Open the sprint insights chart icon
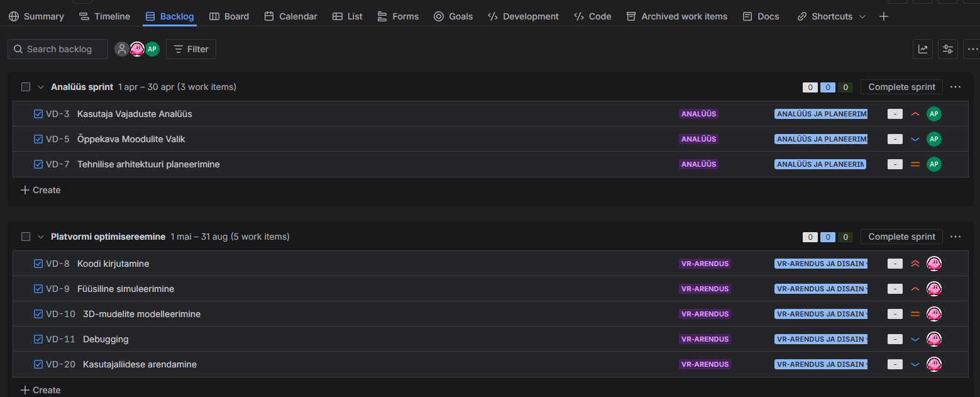The image size is (980, 397). tap(923, 49)
